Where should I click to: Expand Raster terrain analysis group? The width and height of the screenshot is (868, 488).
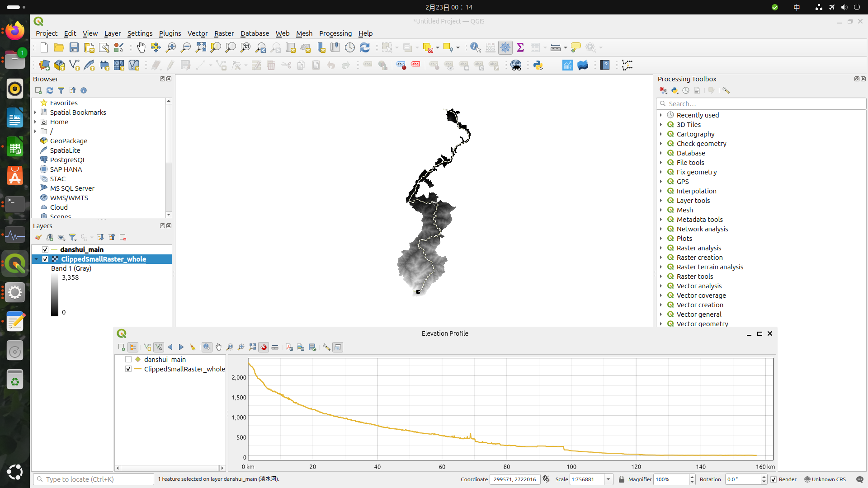(x=661, y=267)
